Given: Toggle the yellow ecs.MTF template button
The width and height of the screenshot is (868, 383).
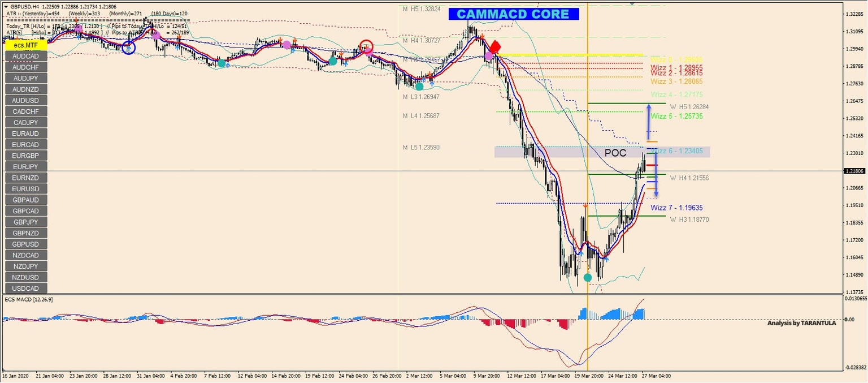Looking at the screenshot, I should [25, 45].
